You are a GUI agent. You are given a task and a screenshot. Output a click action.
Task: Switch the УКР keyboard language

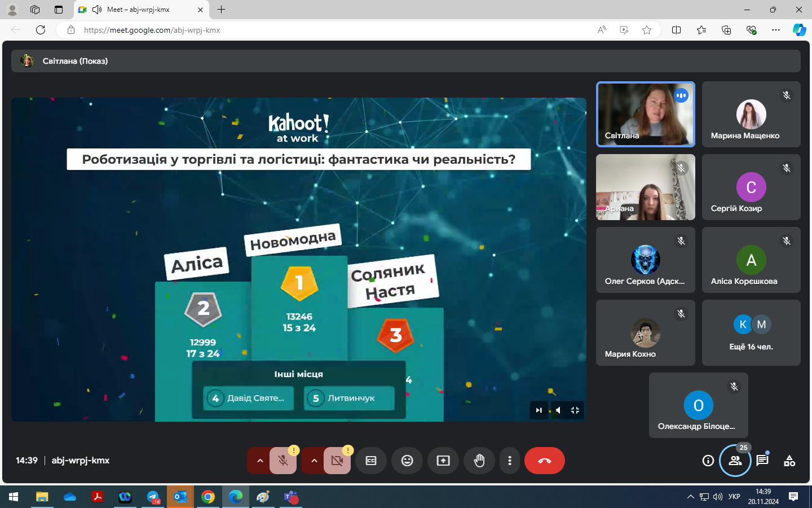[x=734, y=497]
